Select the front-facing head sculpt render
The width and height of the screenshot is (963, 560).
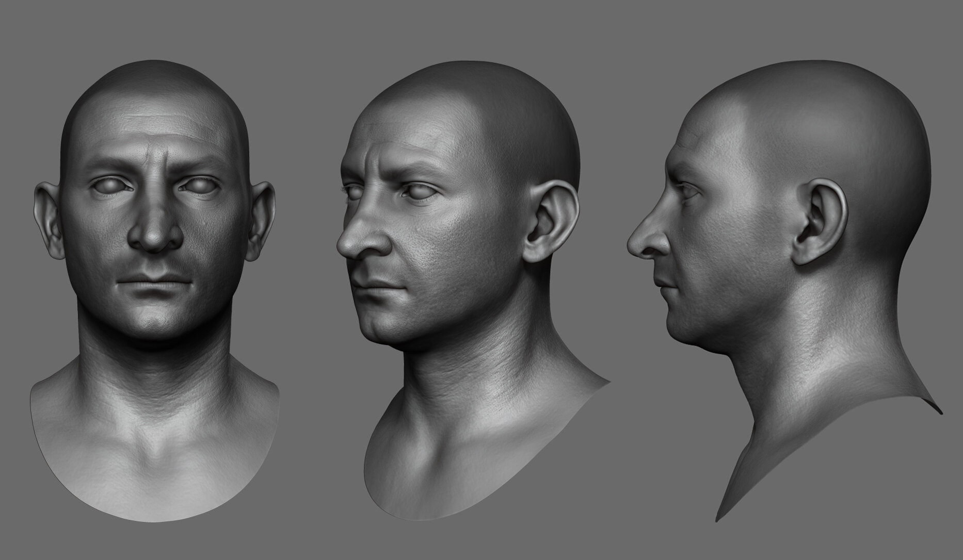(x=154, y=292)
